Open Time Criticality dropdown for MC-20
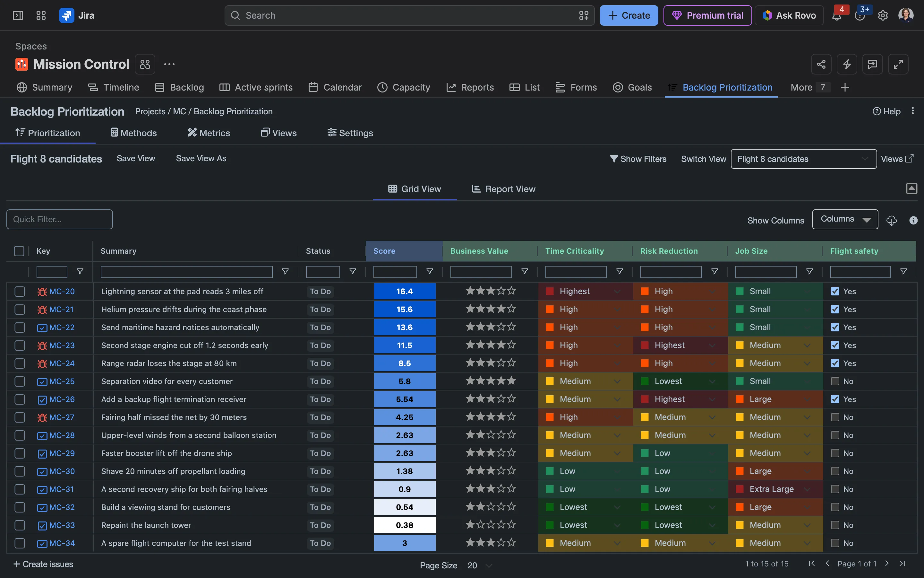 [617, 291]
